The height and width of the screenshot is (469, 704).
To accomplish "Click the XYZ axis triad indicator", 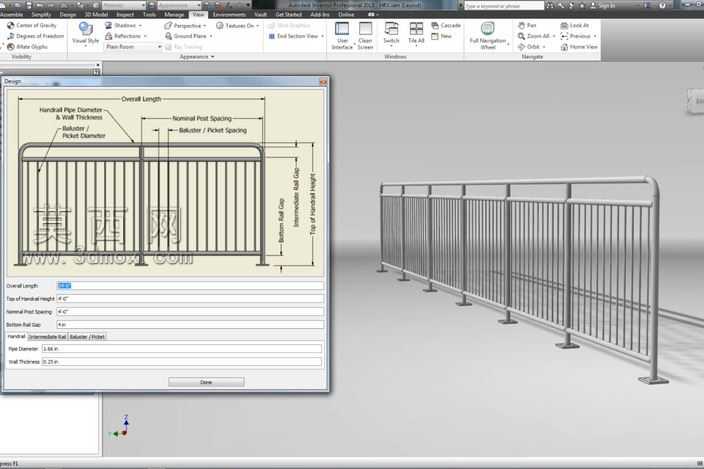I will coord(120,427).
